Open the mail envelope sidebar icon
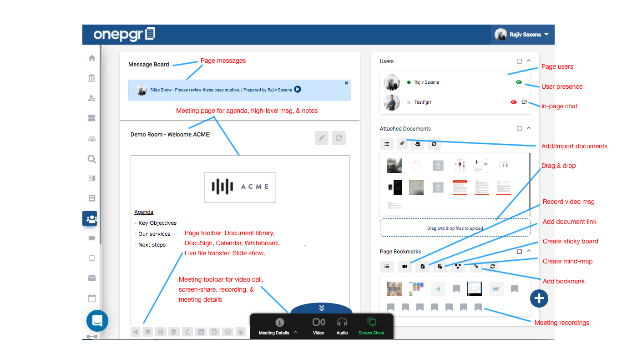Screen dimensions: 637x364 click(92, 278)
